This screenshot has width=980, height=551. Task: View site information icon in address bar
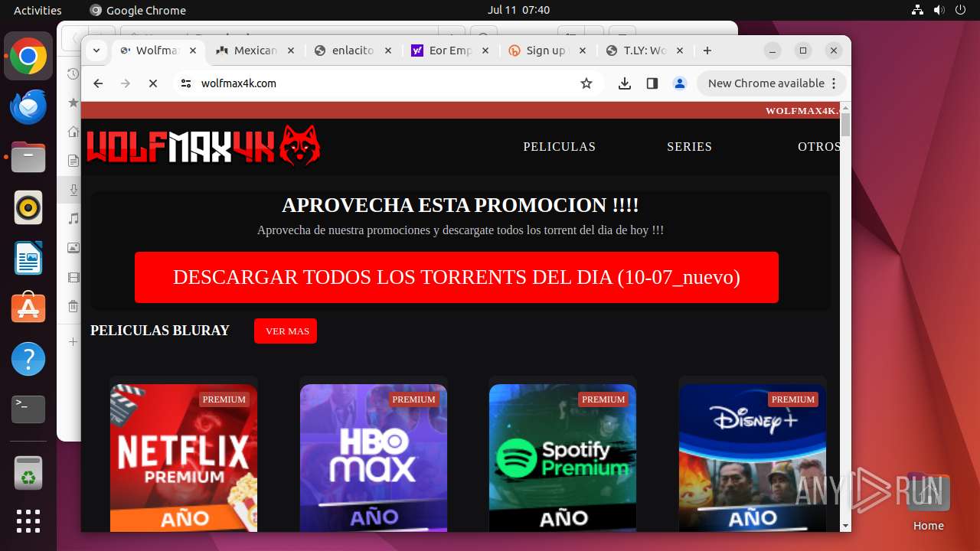pos(185,83)
